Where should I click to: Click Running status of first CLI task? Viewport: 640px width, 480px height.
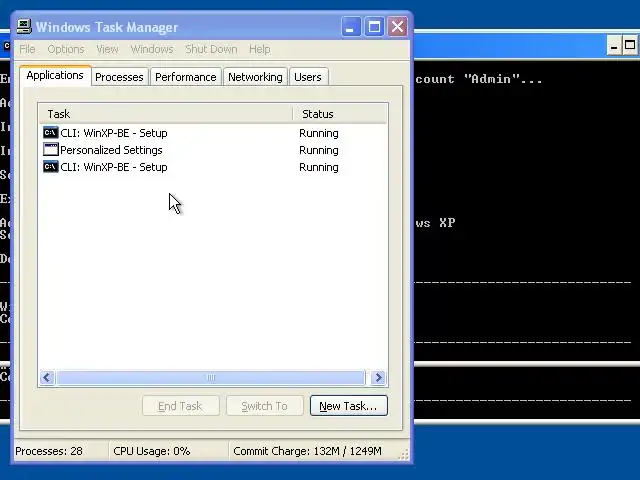[x=319, y=133]
